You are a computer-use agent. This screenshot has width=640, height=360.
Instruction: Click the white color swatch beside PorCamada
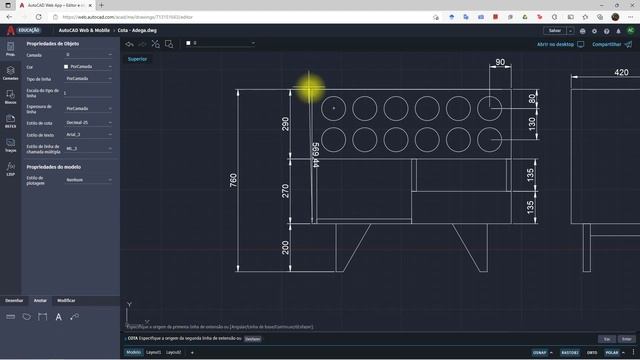point(66,67)
